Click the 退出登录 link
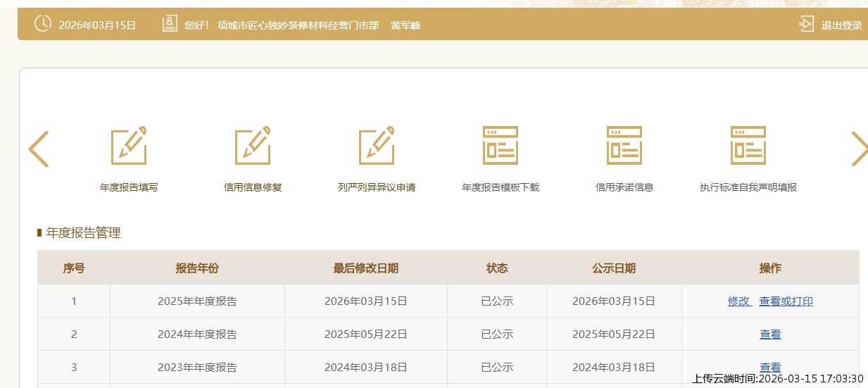The width and height of the screenshot is (868, 388). pyautogui.click(x=841, y=25)
